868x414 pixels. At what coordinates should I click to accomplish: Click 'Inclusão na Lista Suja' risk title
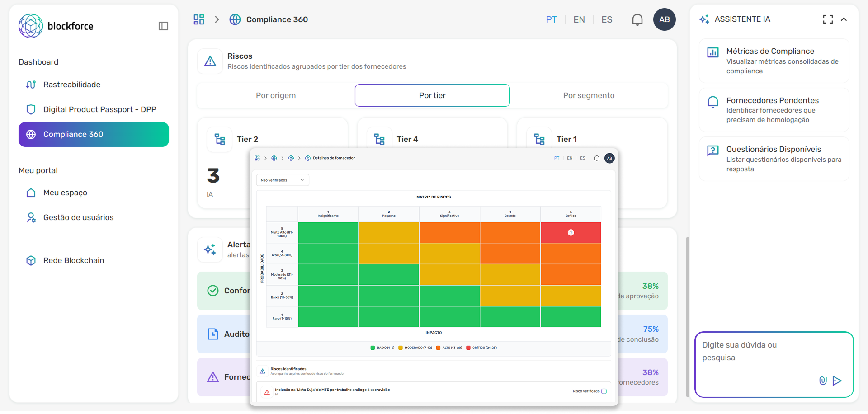tap(332, 390)
